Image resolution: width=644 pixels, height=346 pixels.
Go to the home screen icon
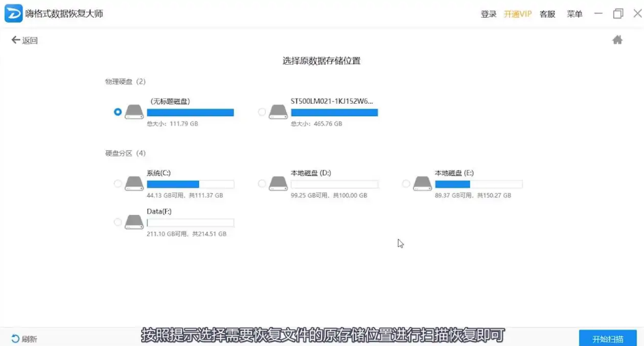pyautogui.click(x=617, y=40)
